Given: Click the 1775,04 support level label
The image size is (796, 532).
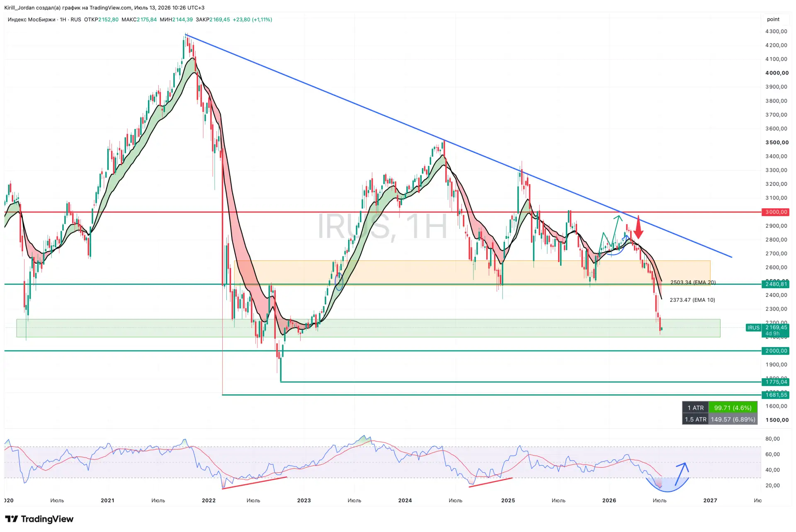Looking at the screenshot, I should click(x=776, y=382).
